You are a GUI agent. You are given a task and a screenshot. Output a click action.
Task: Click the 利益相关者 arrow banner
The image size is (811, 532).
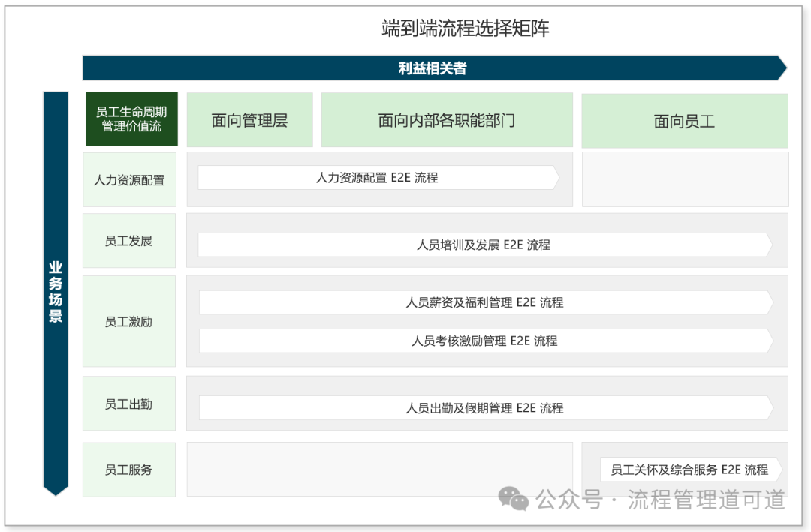[x=433, y=68]
